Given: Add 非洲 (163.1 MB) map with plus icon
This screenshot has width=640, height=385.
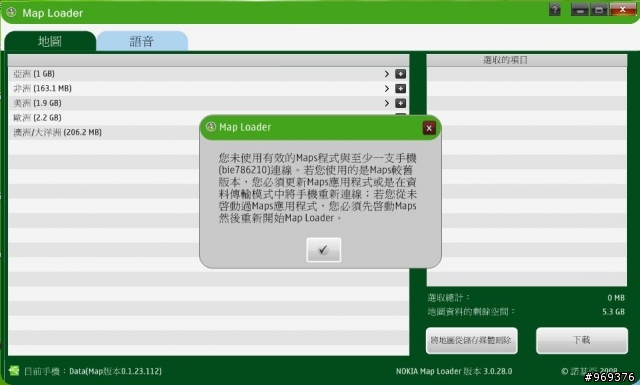Looking at the screenshot, I should tap(400, 89).
